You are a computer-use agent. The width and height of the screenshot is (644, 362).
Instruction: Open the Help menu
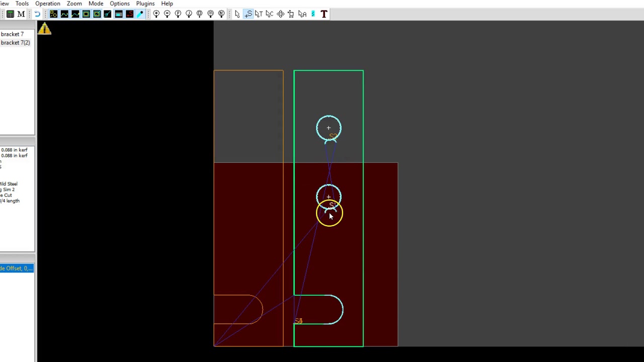(x=167, y=4)
